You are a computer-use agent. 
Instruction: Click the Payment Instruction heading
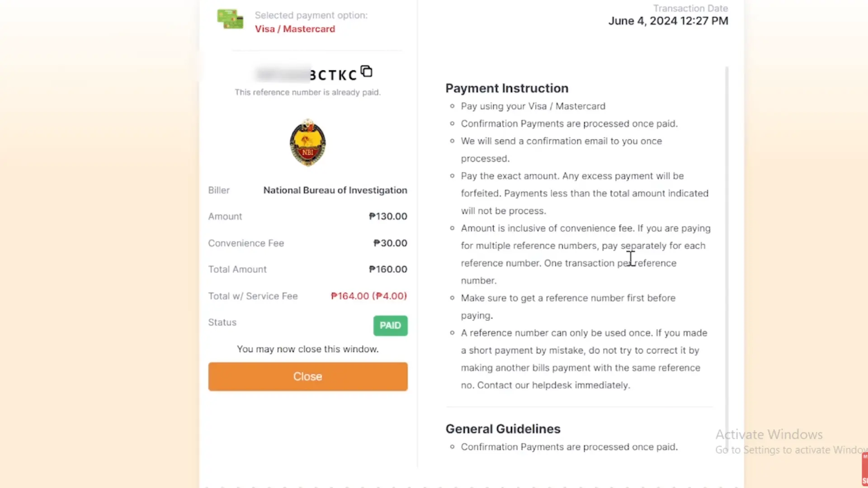(x=507, y=88)
